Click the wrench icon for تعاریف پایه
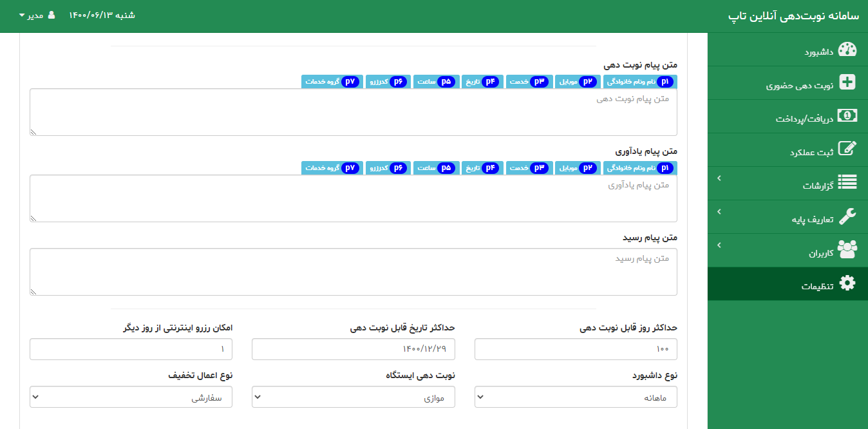868x429 pixels. [848, 216]
